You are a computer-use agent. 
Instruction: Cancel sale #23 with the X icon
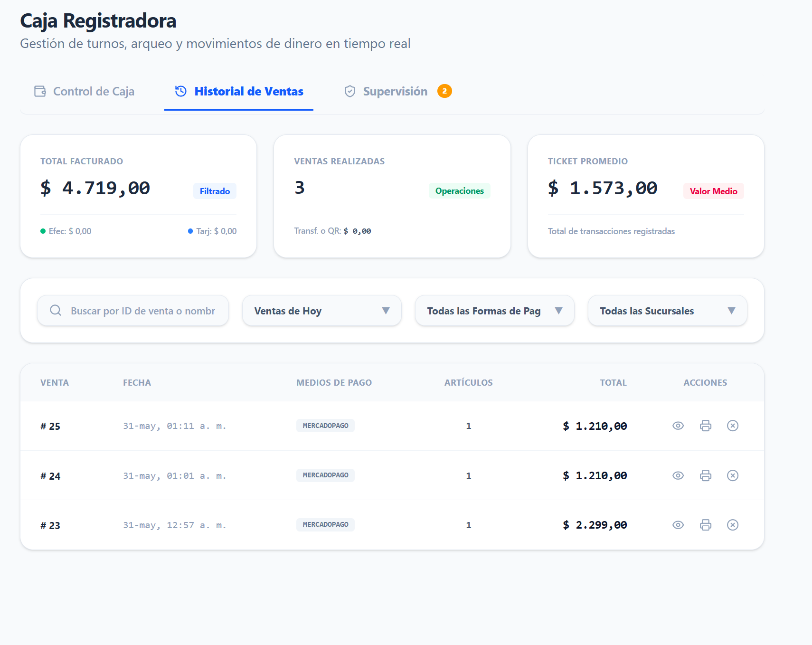[x=733, y=525]
